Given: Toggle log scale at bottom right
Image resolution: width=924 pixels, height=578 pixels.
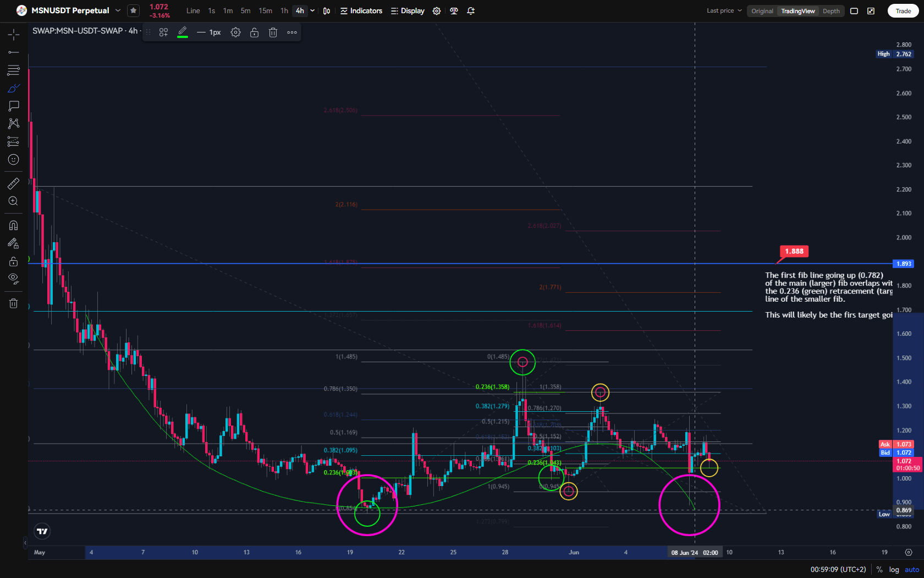Looking at the screenshot, I should (x=894, y=570).
